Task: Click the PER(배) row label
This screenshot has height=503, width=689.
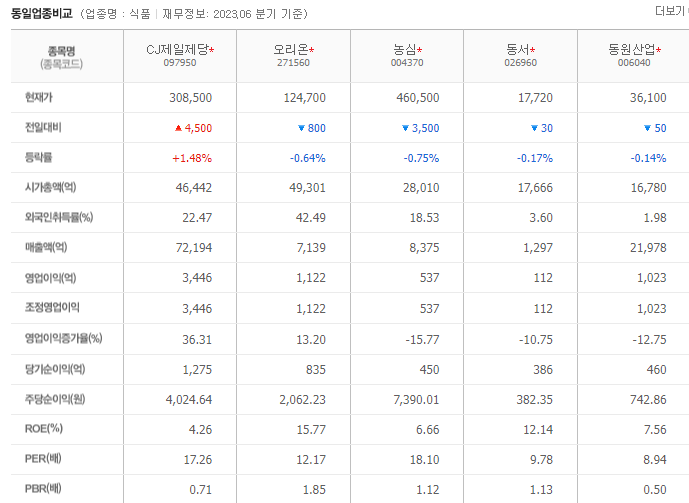Action: click(43, 459)
